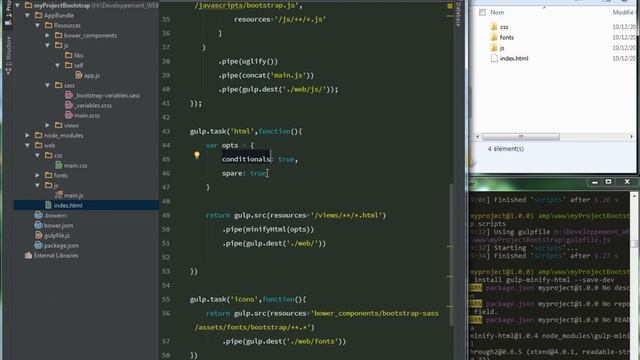Expand the node_modules folder

[x=27, y=136]
